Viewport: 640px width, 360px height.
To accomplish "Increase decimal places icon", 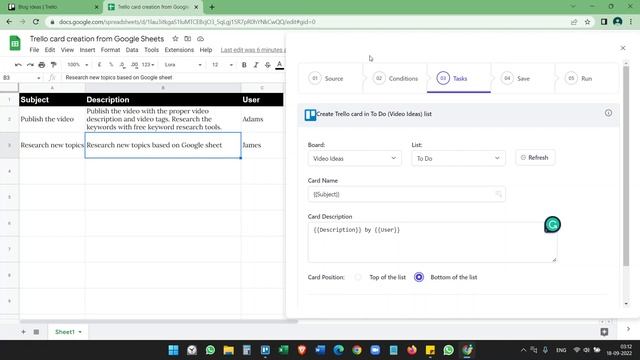I will pyautogui.click(x=135, y=65).
